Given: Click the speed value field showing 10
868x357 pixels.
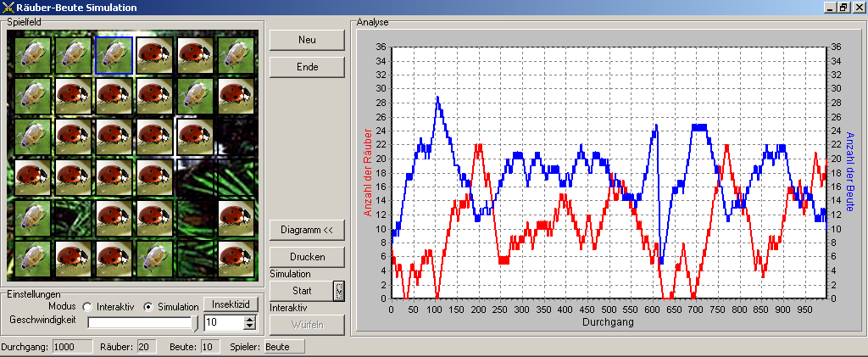Looking at the screenshot, I should coord(222,322).
